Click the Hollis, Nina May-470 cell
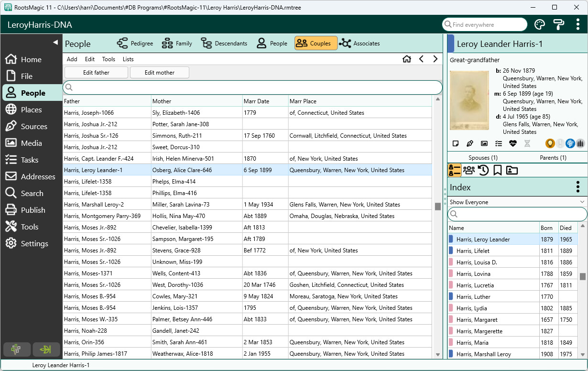The height and width of the screenshot is (371, 588). (196, 216)
